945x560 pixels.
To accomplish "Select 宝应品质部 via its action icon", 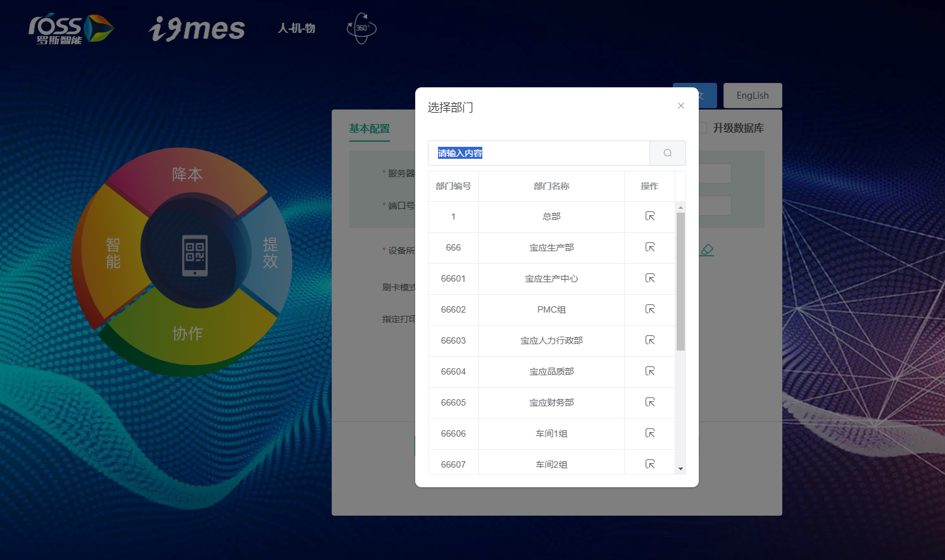I will (x=649, y=371).
